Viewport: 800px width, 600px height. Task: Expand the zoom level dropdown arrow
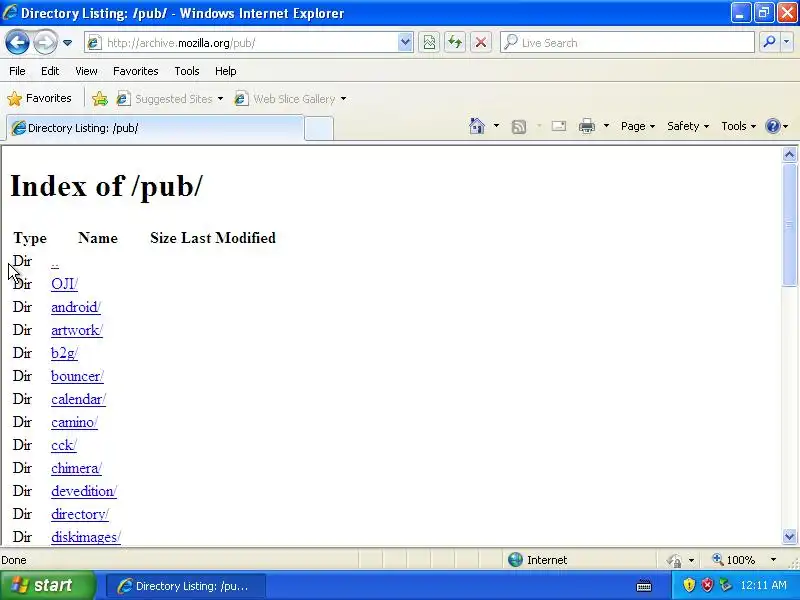click(773, 560)
